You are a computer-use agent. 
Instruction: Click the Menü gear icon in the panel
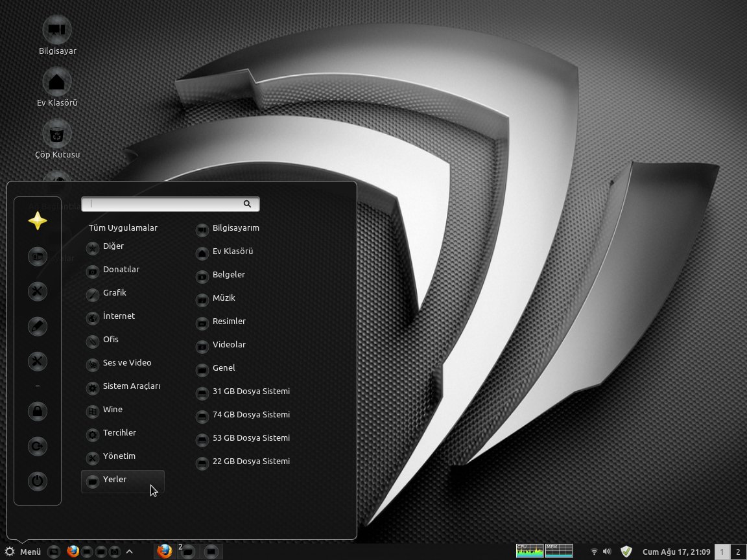click(x=10, y=552)
